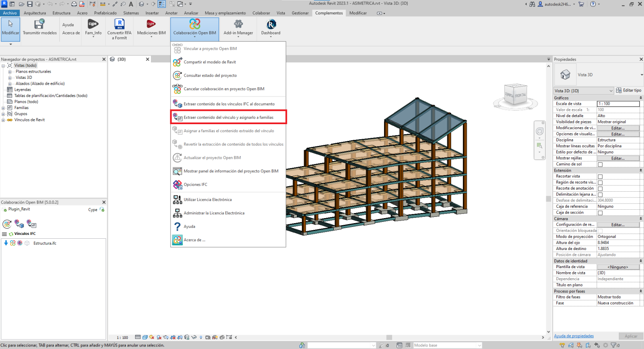644x349 pixels.
Task: Click the Convertir RFA a FormIt icon
Action: click(119, 24)
